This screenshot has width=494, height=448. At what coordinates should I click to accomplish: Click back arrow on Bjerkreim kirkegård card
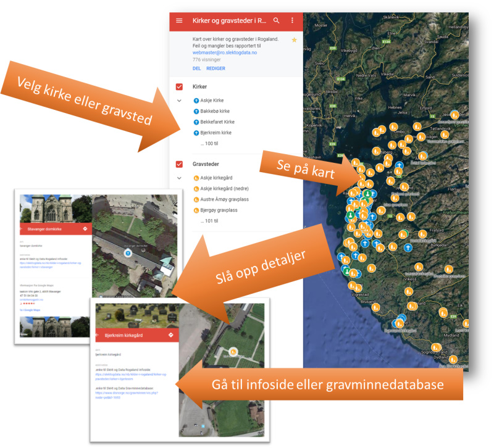[x=98, y=335]
